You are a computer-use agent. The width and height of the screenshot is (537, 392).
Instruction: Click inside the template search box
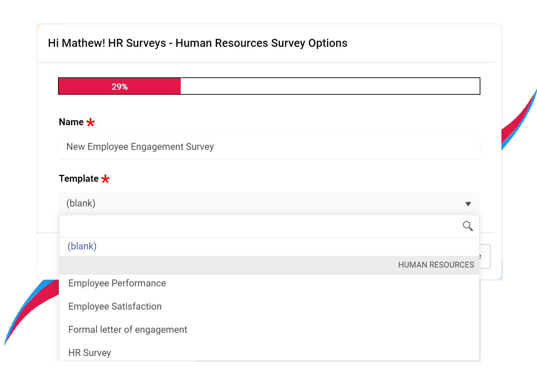point(254,226)
